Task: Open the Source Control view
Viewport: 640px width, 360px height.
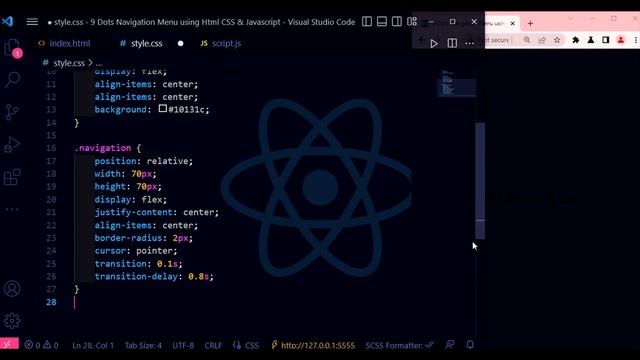Action: 12,112
